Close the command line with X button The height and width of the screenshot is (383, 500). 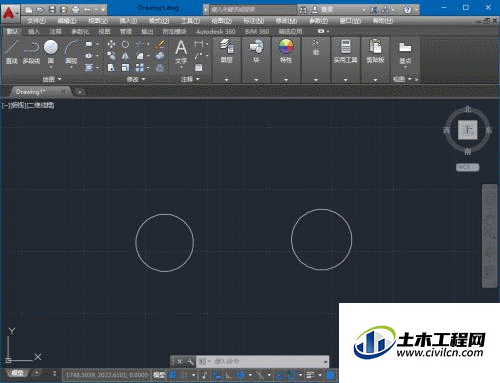180,361
